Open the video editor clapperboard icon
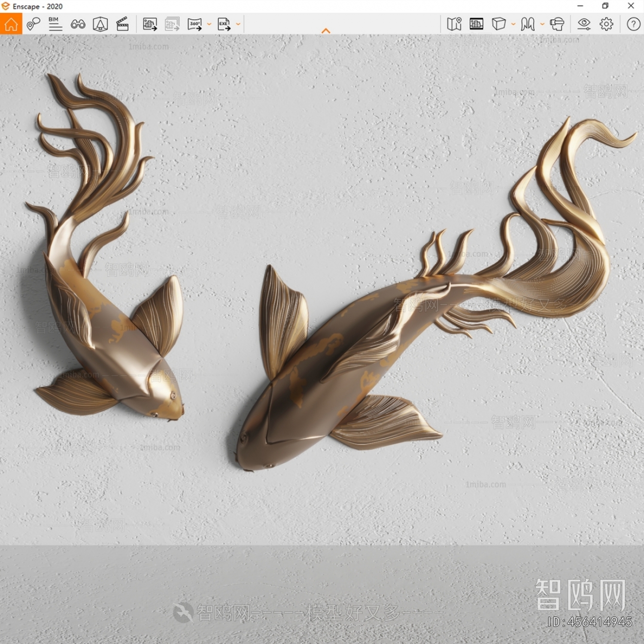 pos(122,24)
